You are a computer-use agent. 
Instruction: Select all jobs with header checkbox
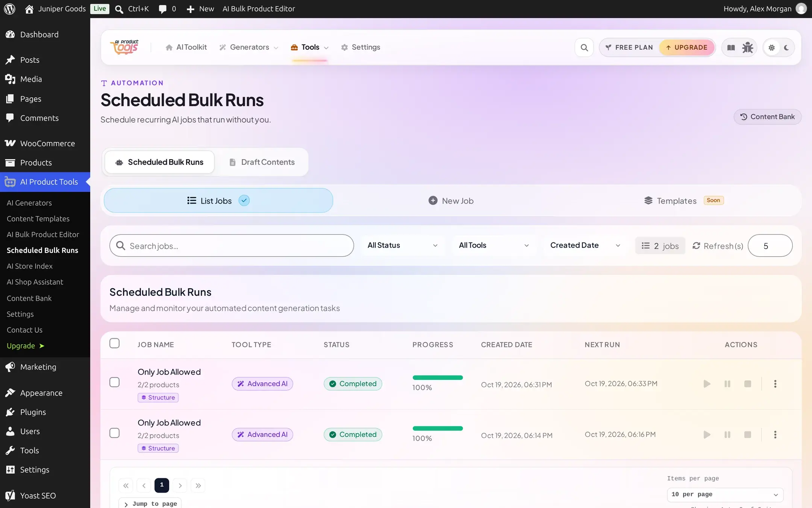point(115,343)
